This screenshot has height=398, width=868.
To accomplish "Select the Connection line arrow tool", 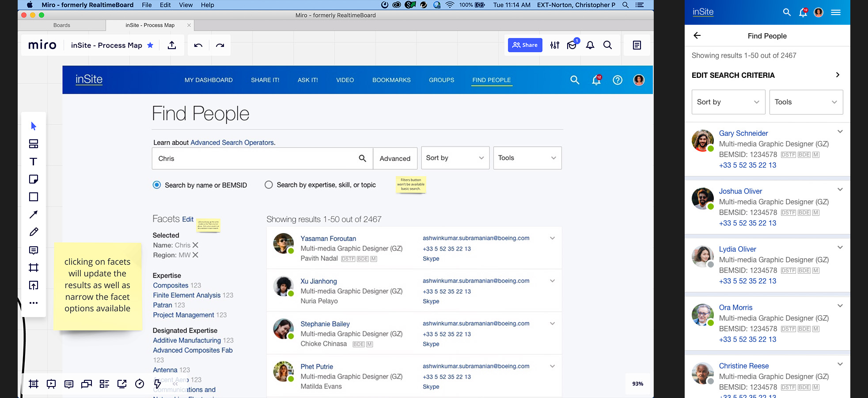I will 34,214.
